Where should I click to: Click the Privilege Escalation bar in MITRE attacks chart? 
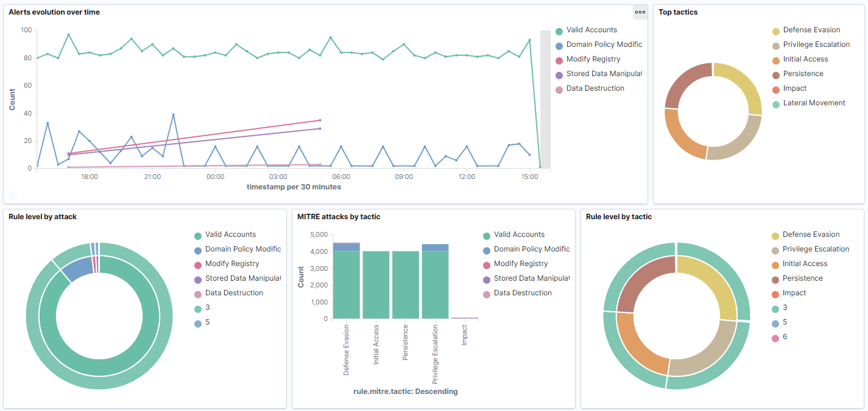coord(435,285)
